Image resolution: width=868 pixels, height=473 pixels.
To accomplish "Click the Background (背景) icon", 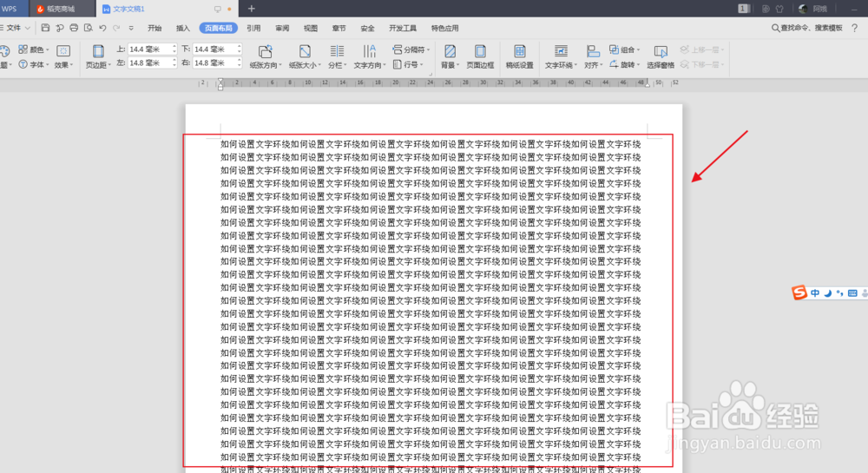I will (450, 51).
